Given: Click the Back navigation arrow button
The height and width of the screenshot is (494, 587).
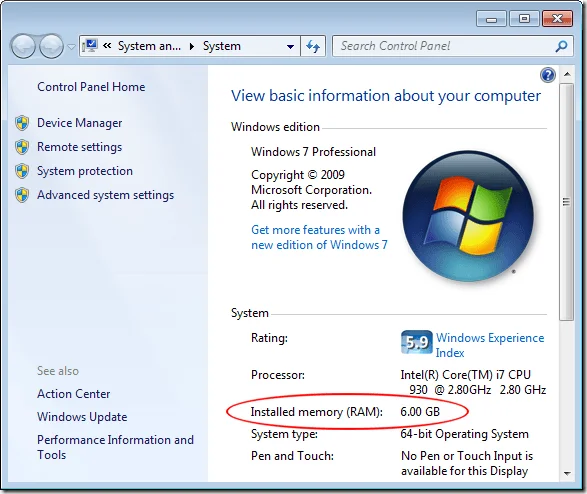Looking at the screenshot, I should click(23, 46).
